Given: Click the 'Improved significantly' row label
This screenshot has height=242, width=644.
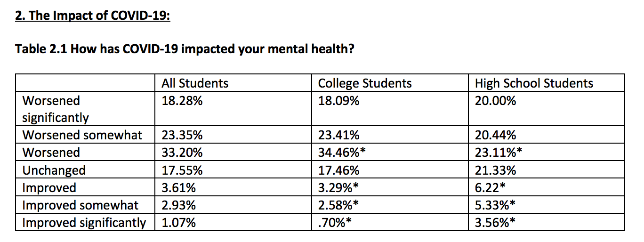Looking at the screenshot, I should point(84,222).
